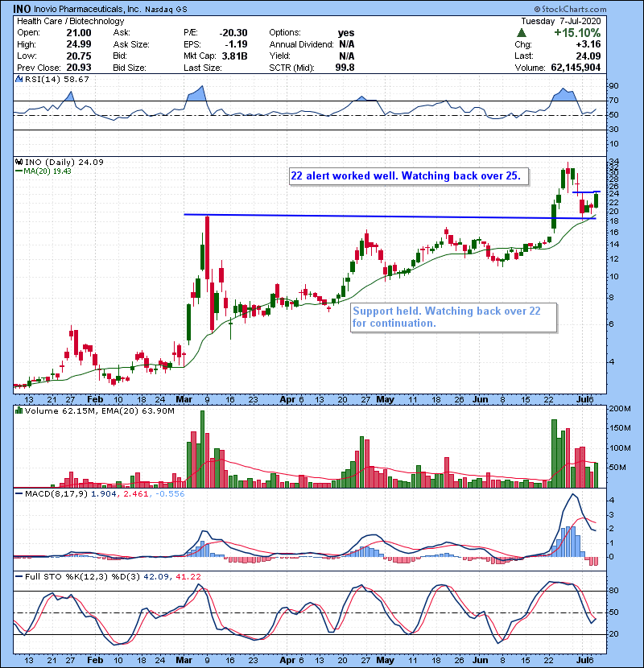Click the MACD histogram value -0.556
Viewport: 644px width, 668px height.
click(x=170, y=494)
